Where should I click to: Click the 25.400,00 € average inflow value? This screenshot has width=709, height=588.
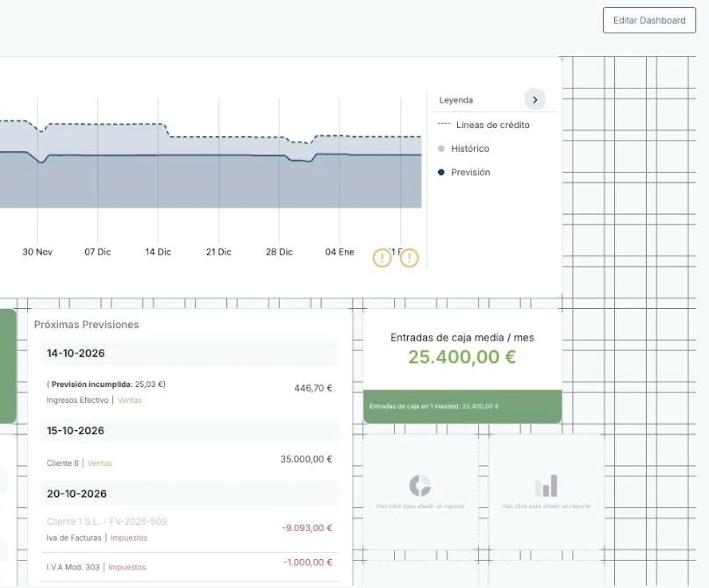pos(462,357)
